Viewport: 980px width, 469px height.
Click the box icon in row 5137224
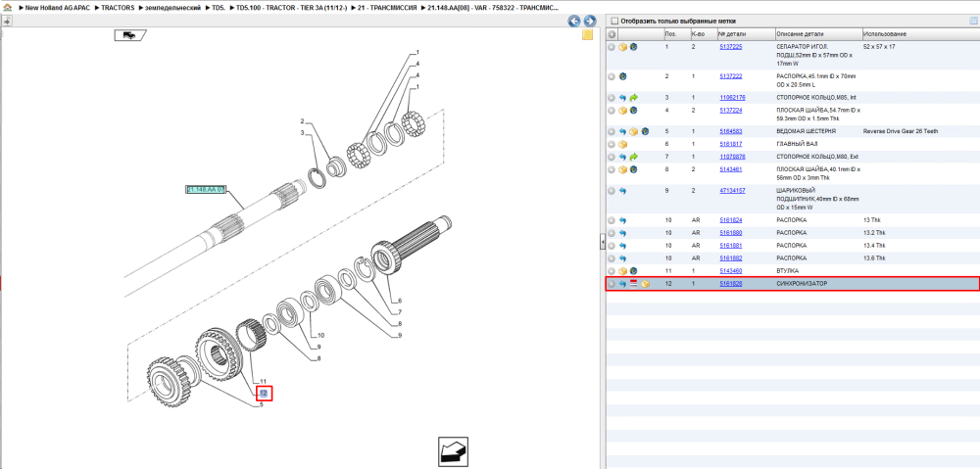(622, 111)
